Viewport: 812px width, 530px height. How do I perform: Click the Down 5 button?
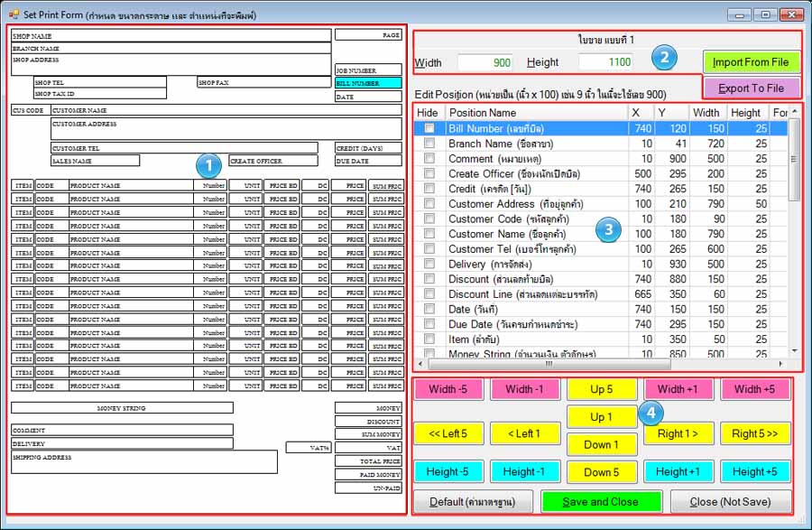click(602, 472)
